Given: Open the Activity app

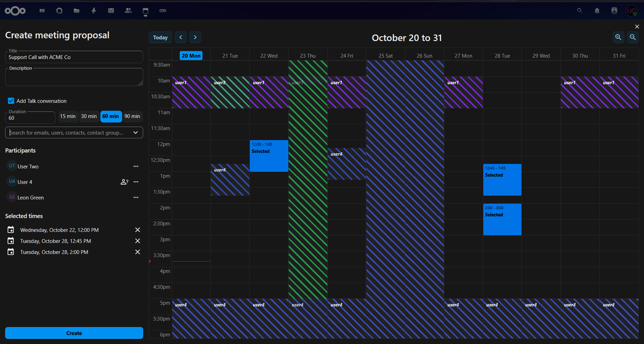Looking at the screenshot, I should click(x=94, y=10).
